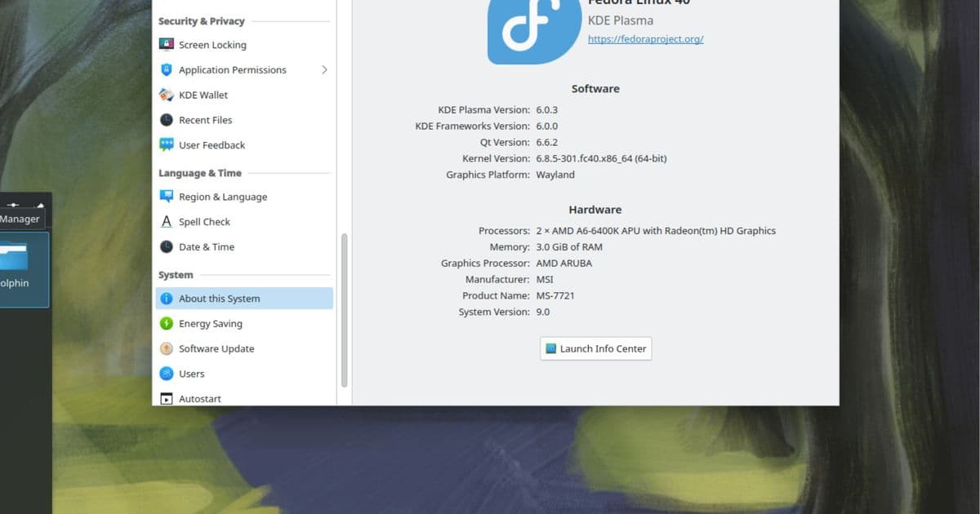Open Recent Files settings entry
Viewport: 980px width, 514px height.
[244, 120]
